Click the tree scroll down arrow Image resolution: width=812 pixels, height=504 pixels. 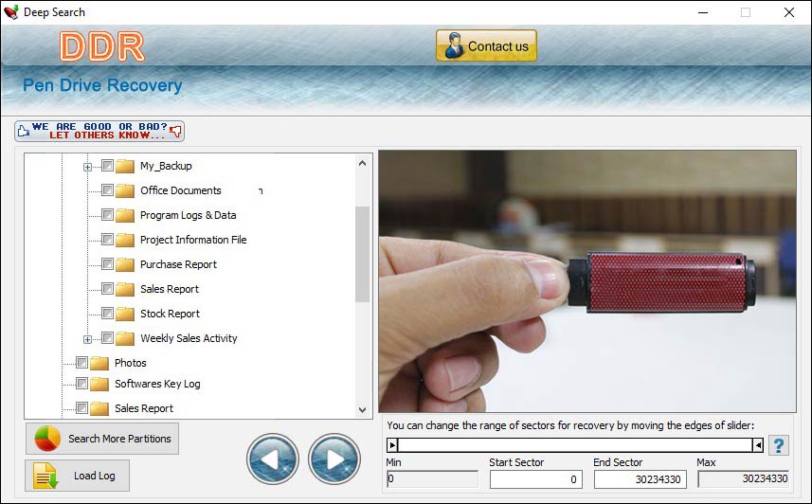tap(363, 409)
